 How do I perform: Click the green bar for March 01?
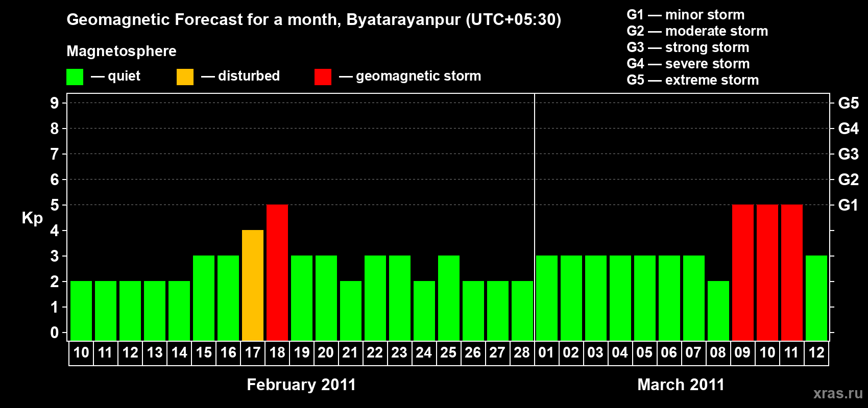pos(547,298)
